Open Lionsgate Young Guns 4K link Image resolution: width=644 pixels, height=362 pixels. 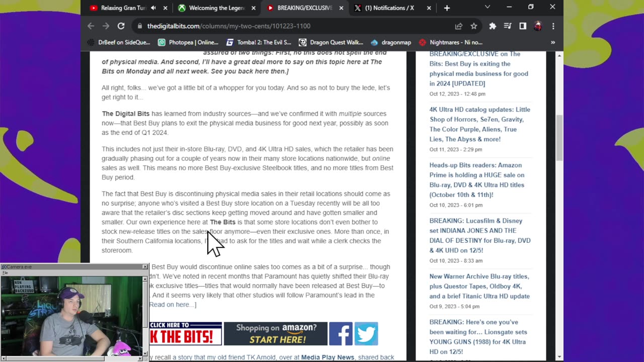478,337
